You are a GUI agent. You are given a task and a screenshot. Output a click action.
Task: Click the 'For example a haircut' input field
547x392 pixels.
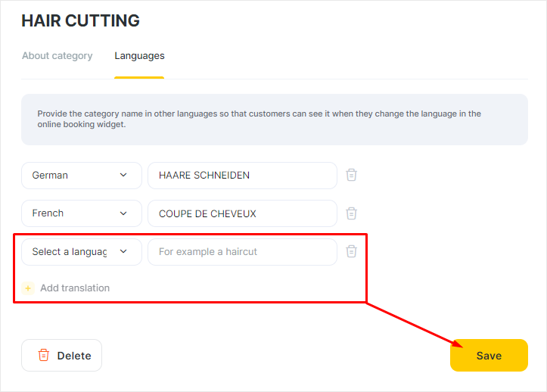click(242, 252)
